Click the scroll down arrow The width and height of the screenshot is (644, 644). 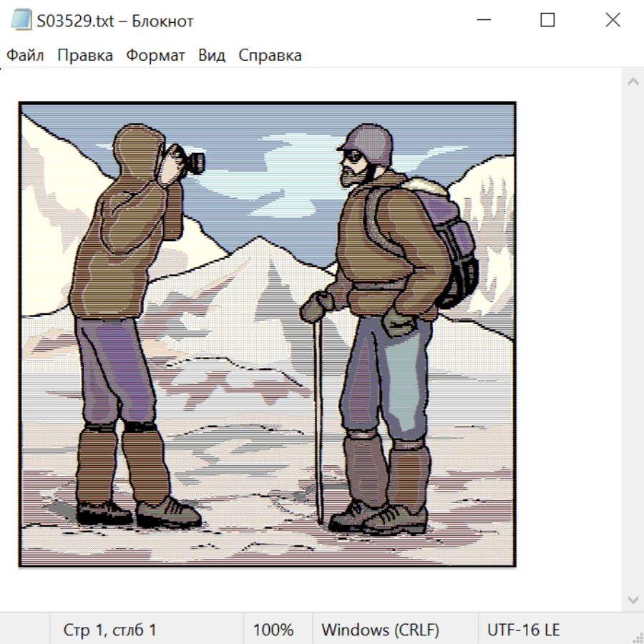coord(633,599)
